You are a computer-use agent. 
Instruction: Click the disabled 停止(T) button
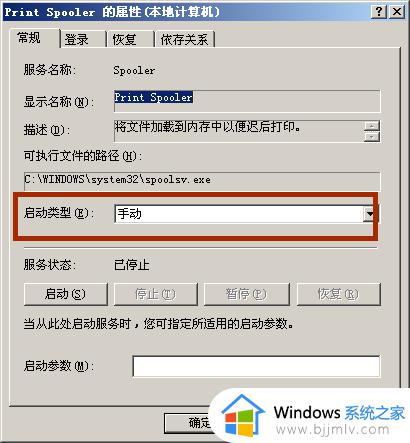coord(156,294)
